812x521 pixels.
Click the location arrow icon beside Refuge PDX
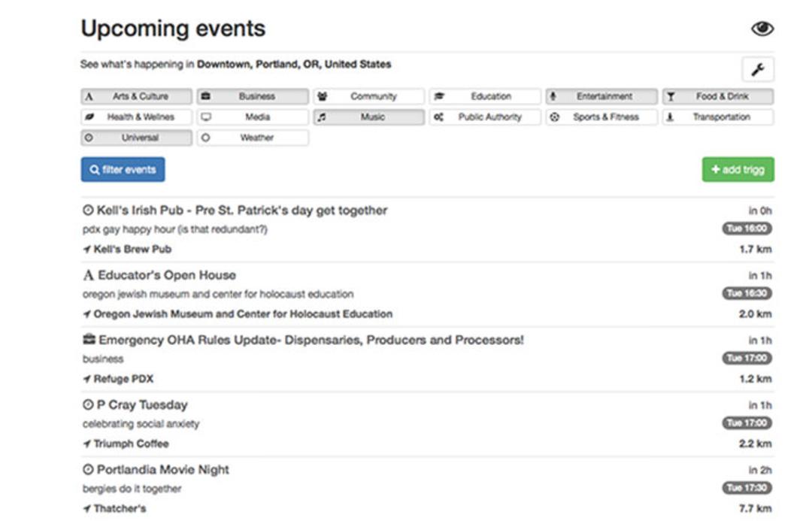click(x=87, y=379)
